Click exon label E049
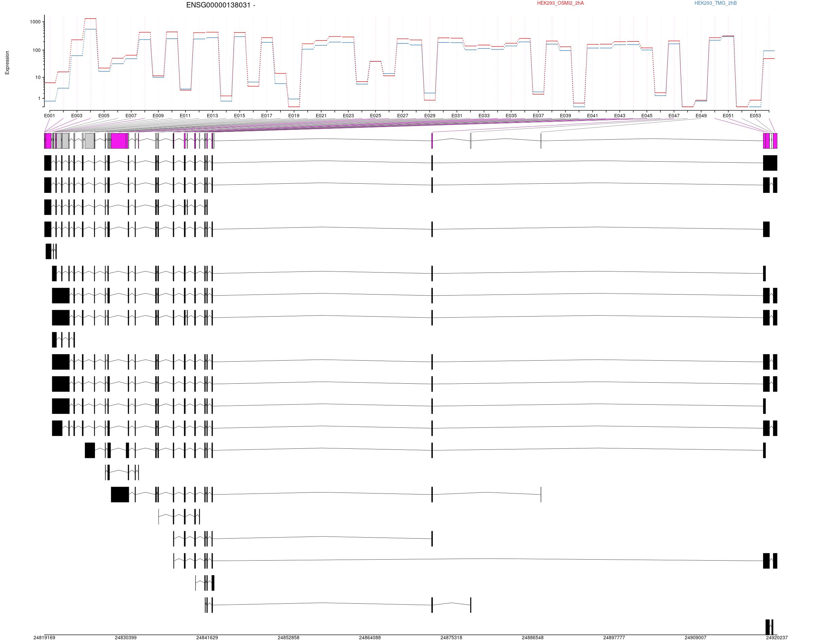Image resolution: width=814 pixels, height=644 pixels. pyautogui.click(x=701, y=116)
